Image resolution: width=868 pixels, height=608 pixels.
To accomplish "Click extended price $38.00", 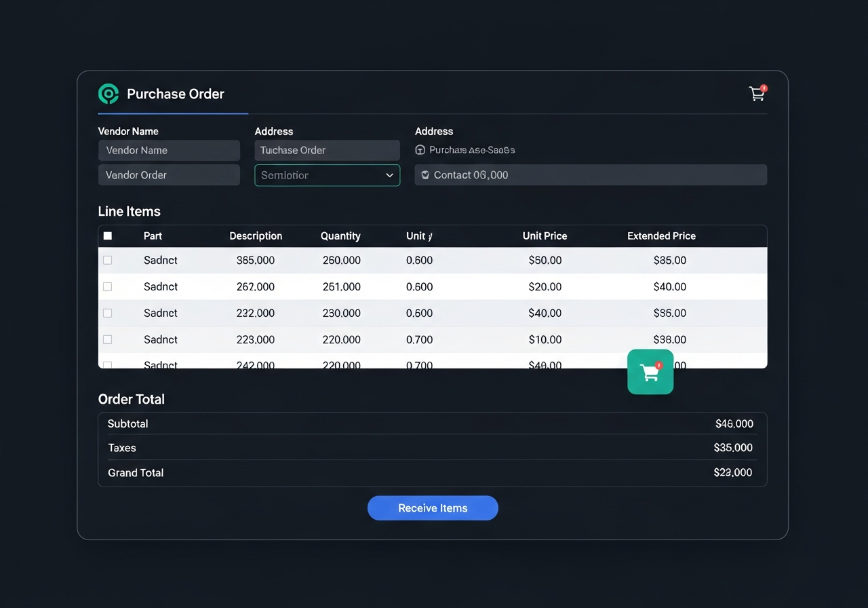I will (670, 339).
